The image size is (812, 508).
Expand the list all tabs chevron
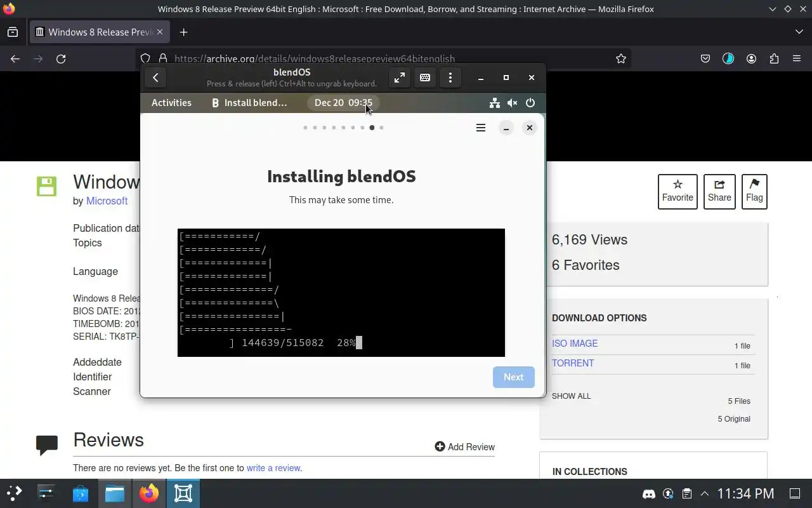tap(799, 32)
